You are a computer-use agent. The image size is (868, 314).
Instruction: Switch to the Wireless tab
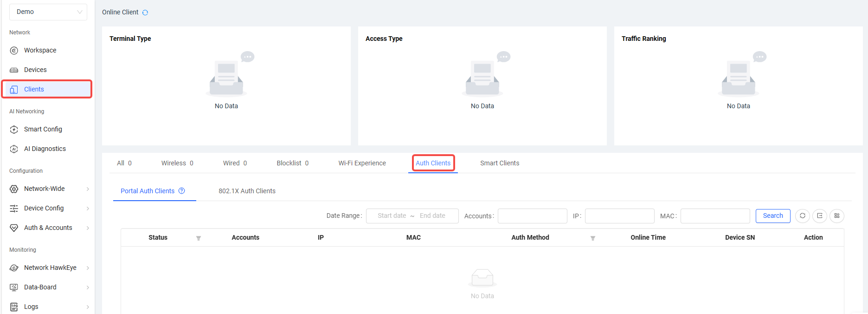(177, 163)
